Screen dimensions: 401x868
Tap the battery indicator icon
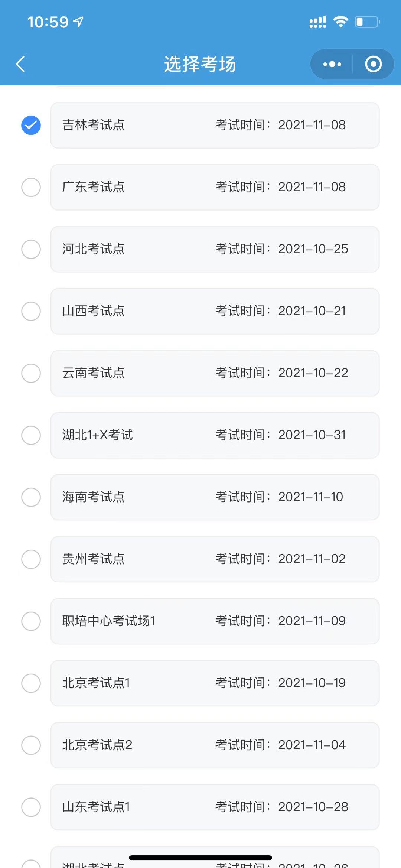(x=367, y=22)
